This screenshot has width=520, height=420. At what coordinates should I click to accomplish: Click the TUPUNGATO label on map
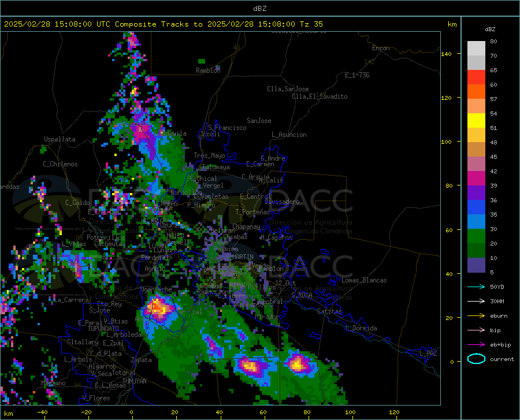click(103, 329)
